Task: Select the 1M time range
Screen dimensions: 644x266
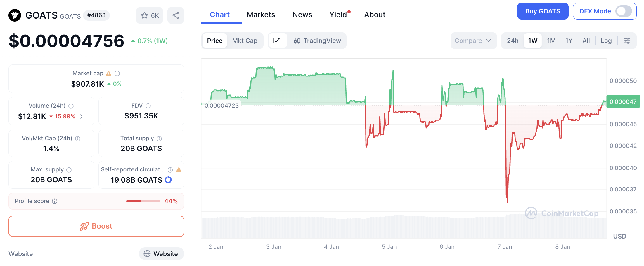Action: pos(551,41)
